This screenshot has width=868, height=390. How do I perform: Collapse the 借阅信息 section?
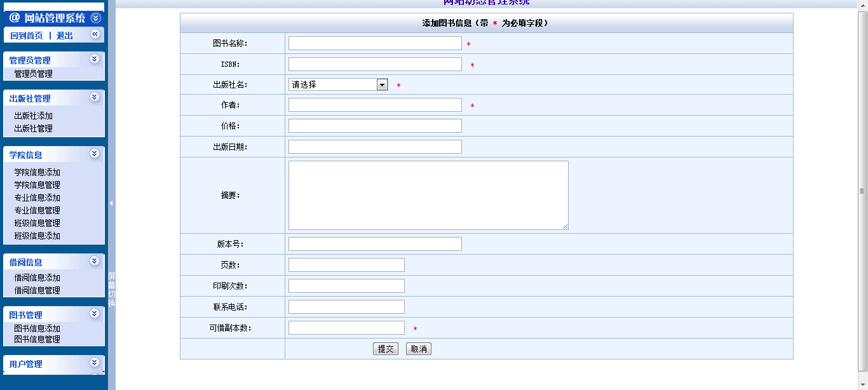(95, 261)
